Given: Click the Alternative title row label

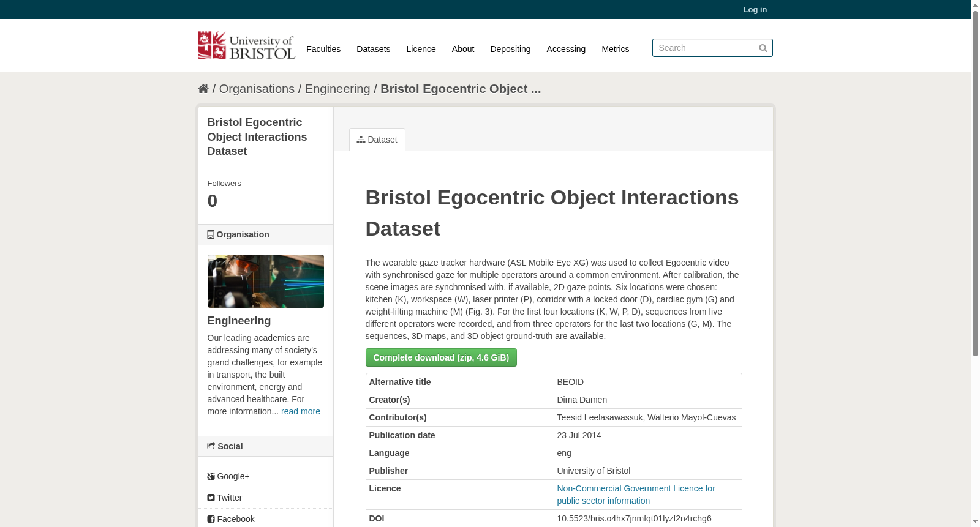Looking at the screenshot, I should pos(400,382).
